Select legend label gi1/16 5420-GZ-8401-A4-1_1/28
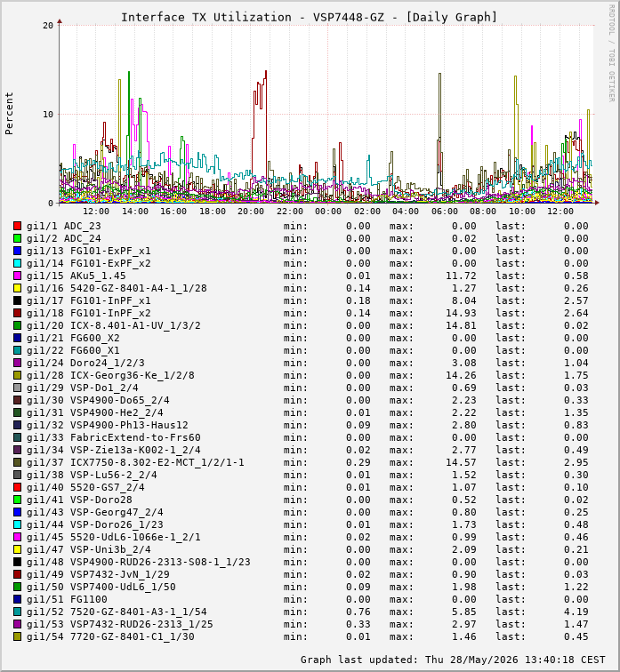The image size is (620, 672). [117, 288]
